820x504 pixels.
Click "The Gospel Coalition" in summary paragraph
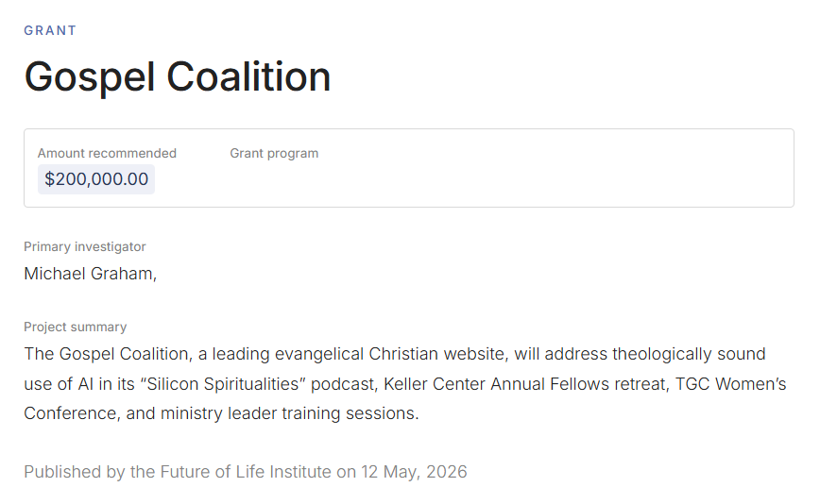pyautogui.click(x=106, y=354)
